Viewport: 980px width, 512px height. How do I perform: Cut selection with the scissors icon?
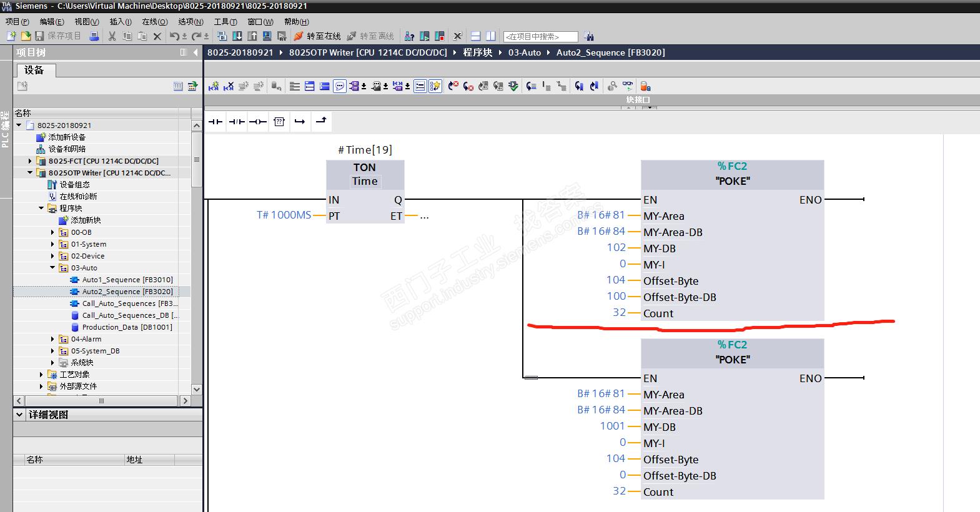coord(112,36)
